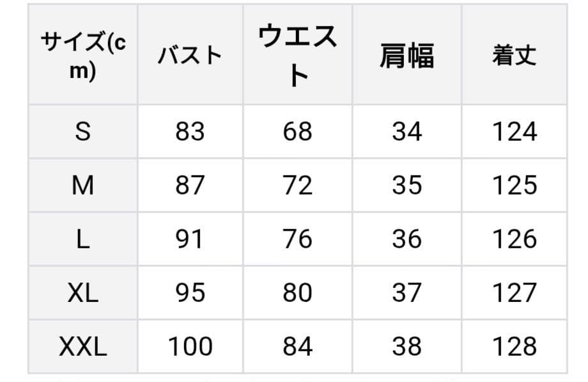This screenshot has width=588, height=382.
Task: Select shoulder width 38 for XXL
Action: click(x=406, y=347)
